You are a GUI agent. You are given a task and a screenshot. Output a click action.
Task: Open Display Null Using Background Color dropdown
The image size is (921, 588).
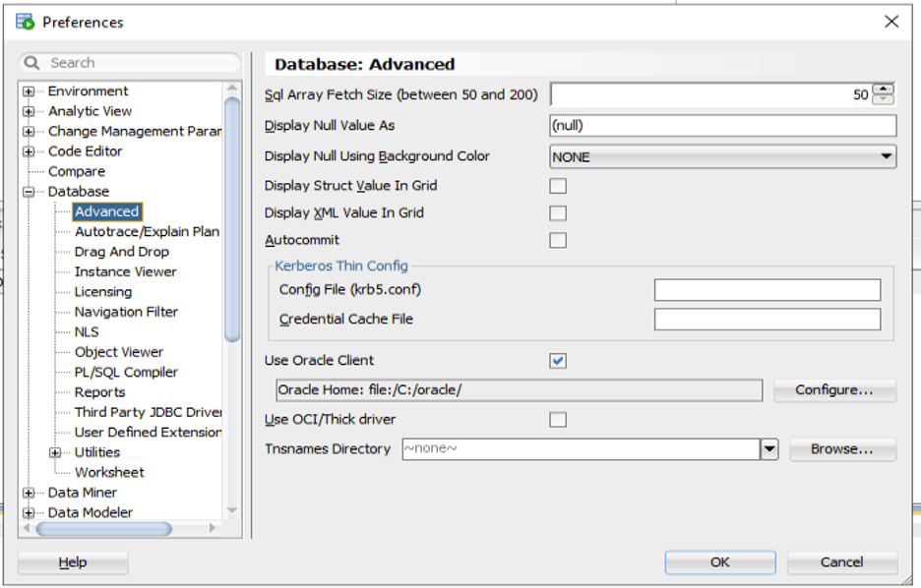(723, 156)
